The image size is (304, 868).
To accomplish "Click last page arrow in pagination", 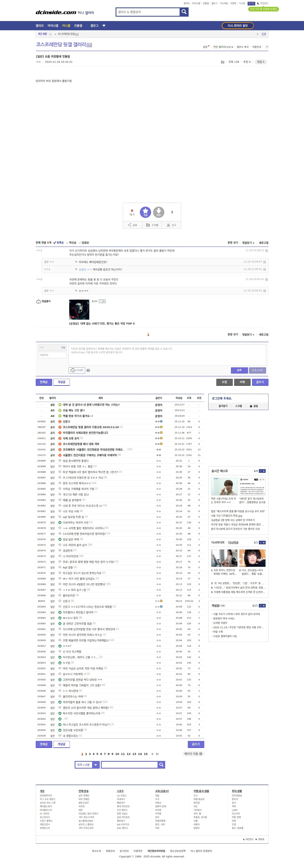I will tap(157, 754).
